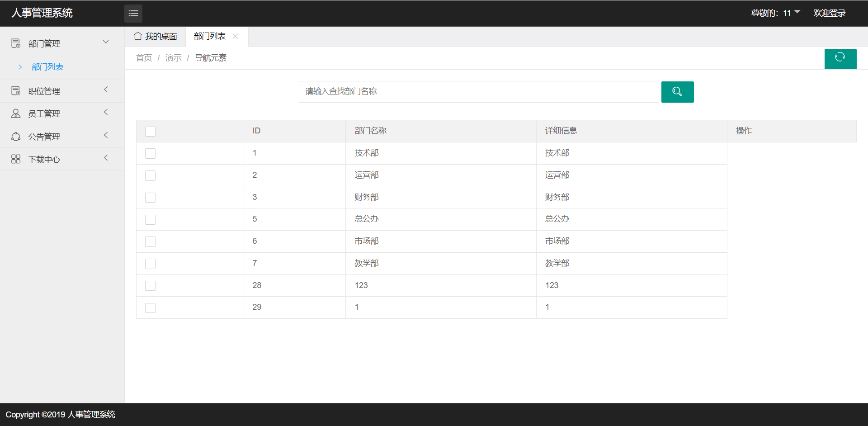The height and width of the screenshot is (426, 868).
Task: Click the magnifier search button
Action: pos(677,92)
